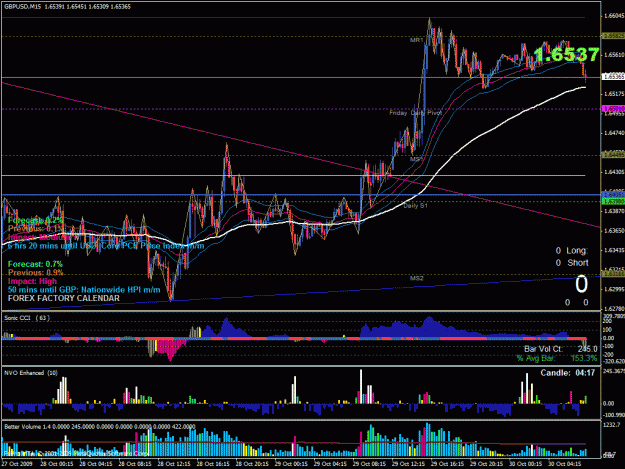Click the Sonic CCI (63) indicator label
This screenshot has height=469, width=625.
(x=27, y=318)
